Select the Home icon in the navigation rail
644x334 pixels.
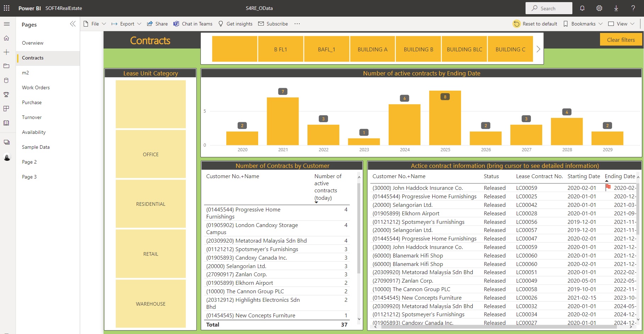tap(6, 38)
